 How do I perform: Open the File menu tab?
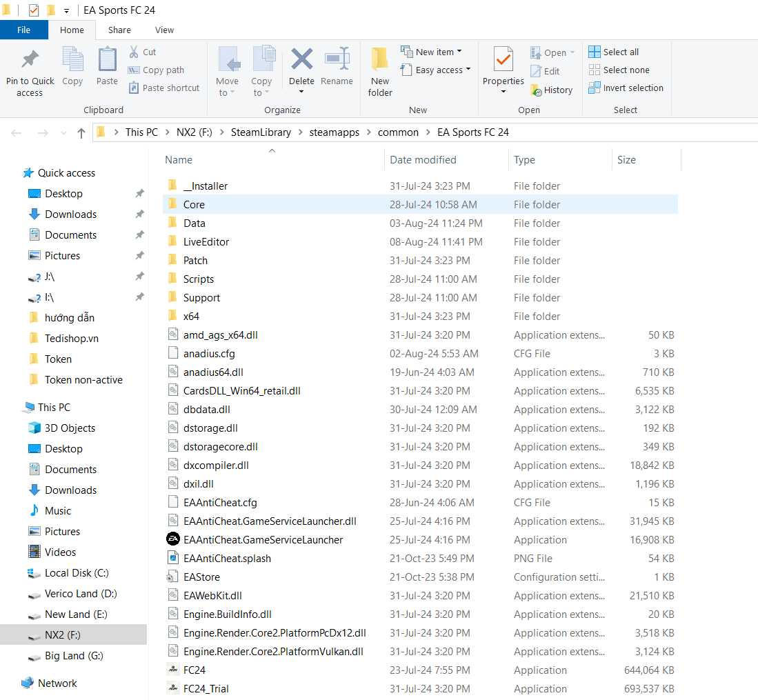click(x=23, y=30)
